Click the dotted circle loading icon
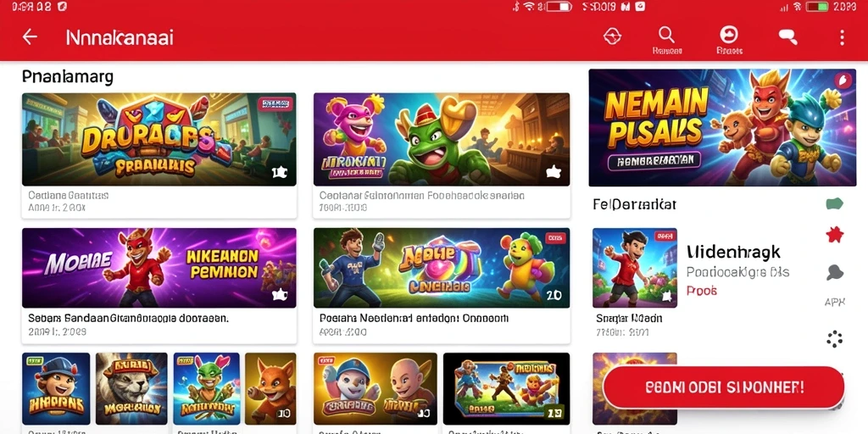868x434 pixels. click(834, 339)
